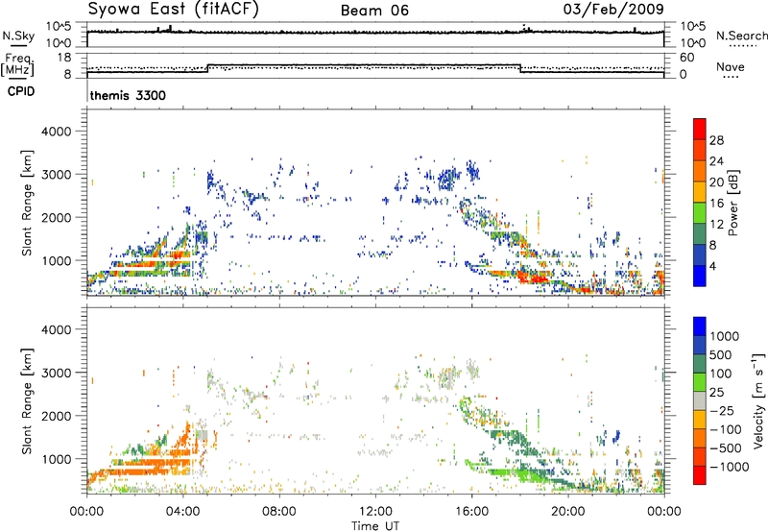The image size is (768, 532).
Task: Click the frequency step-up near 05:00
Action: pyautogui.click(x=207, y=68)
